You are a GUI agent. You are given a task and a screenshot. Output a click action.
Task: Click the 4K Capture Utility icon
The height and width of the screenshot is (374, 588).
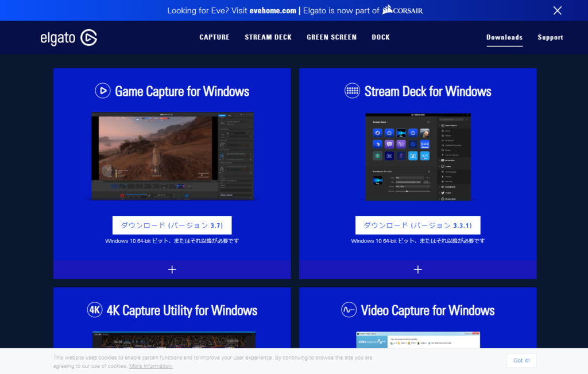[x=95, y=310]
